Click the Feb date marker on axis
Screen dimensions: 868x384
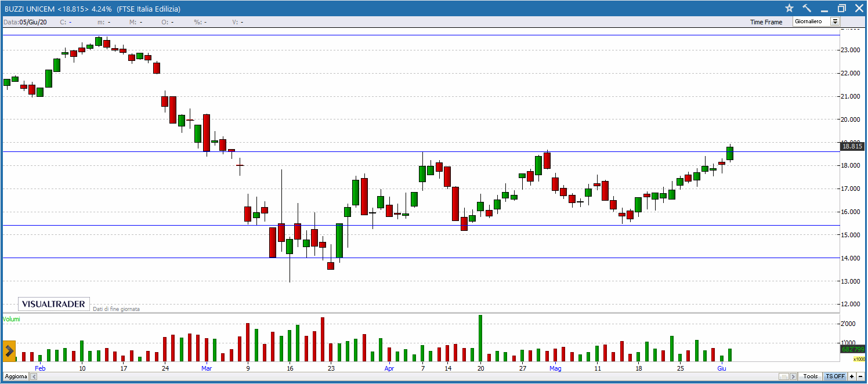click(x=40, y=368)
